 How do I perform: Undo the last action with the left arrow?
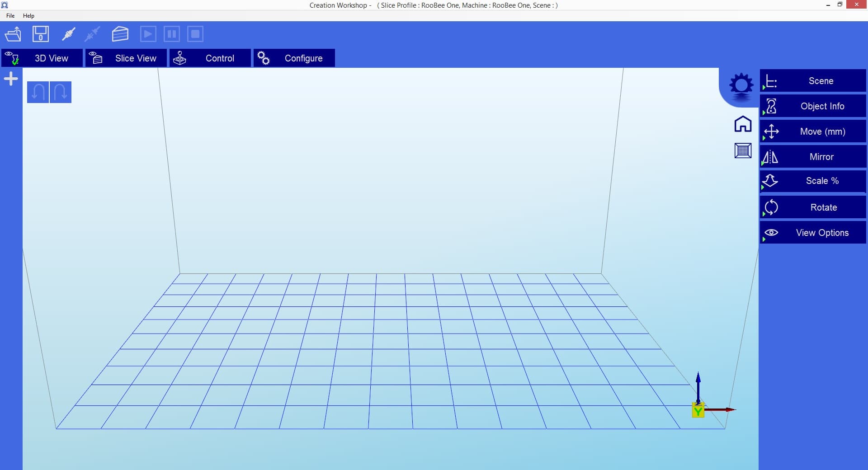pos(38,92)
